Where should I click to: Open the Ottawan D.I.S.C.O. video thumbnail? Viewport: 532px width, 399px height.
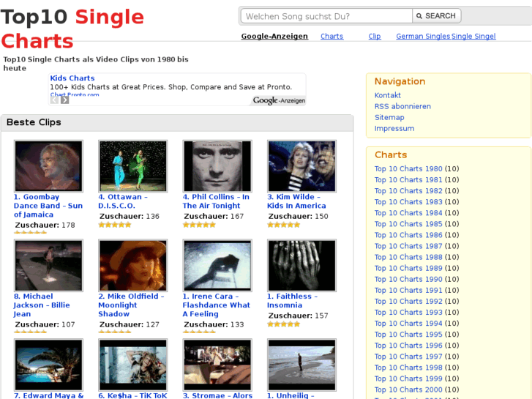click(x=133, y=166)
